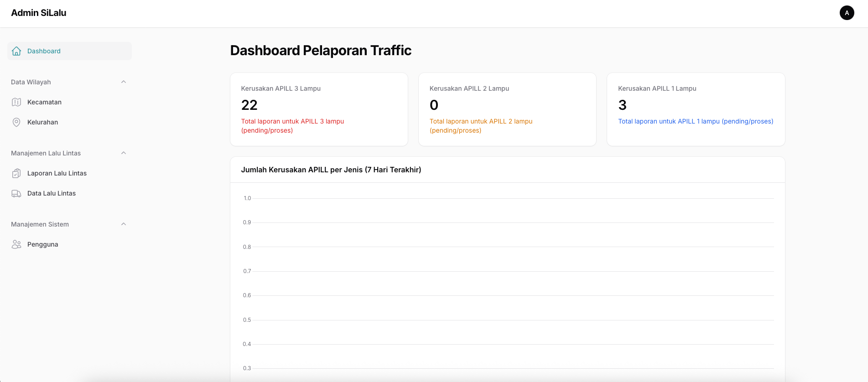Open the Kecamatan menu item
Image resolution: width=868 pixels, height=382 pixels.
[x=44, y=102]
